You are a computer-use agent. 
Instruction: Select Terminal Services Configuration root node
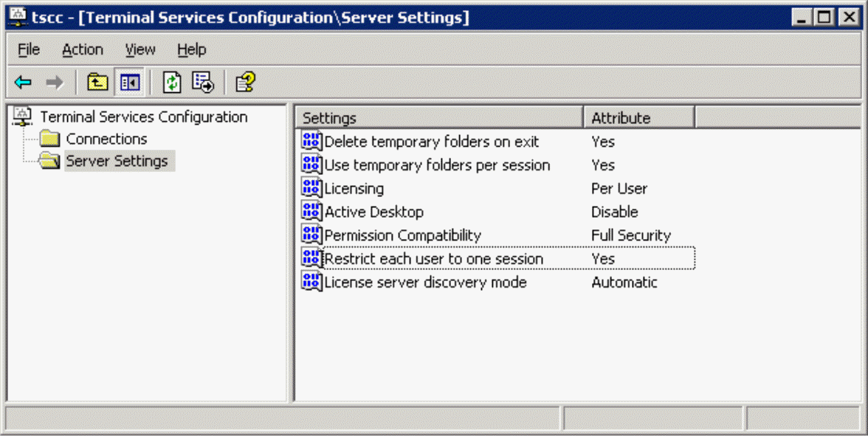coord(143,117)
